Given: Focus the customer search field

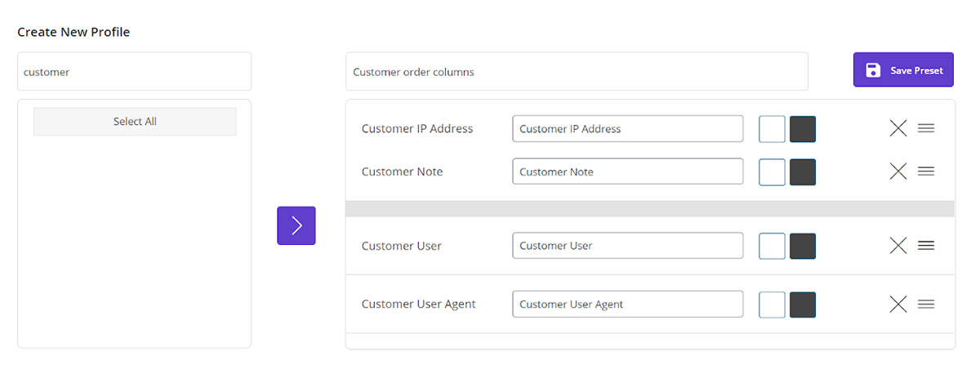Looking at the screenshot, I should tap(134, 72).
